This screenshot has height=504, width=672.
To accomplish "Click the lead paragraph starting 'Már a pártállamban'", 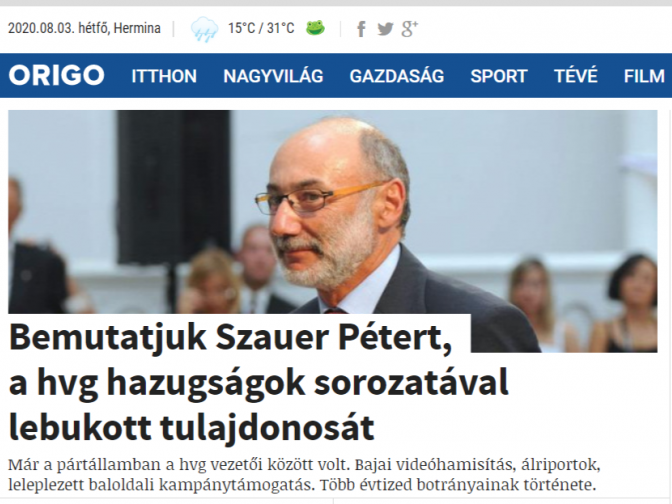I will (304, 475).
